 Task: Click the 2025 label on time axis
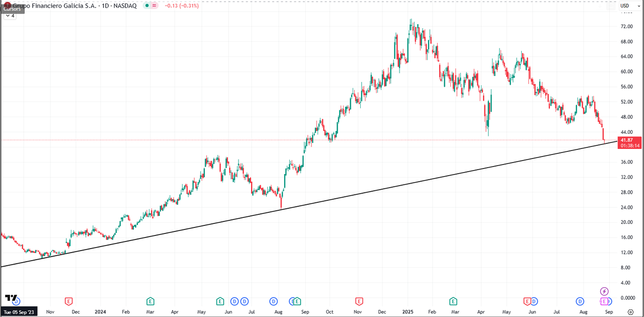(407, 312)
